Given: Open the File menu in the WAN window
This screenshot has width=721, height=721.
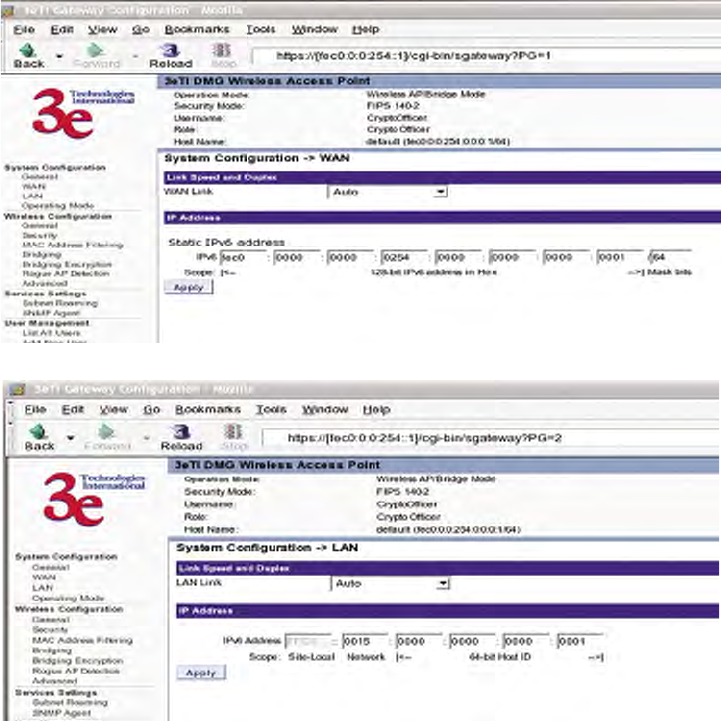Looking at the screenshot, I should (x=24, y=29).
